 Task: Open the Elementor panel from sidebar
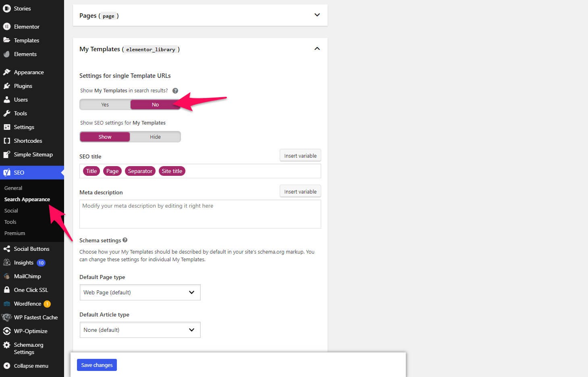[26, 26]
